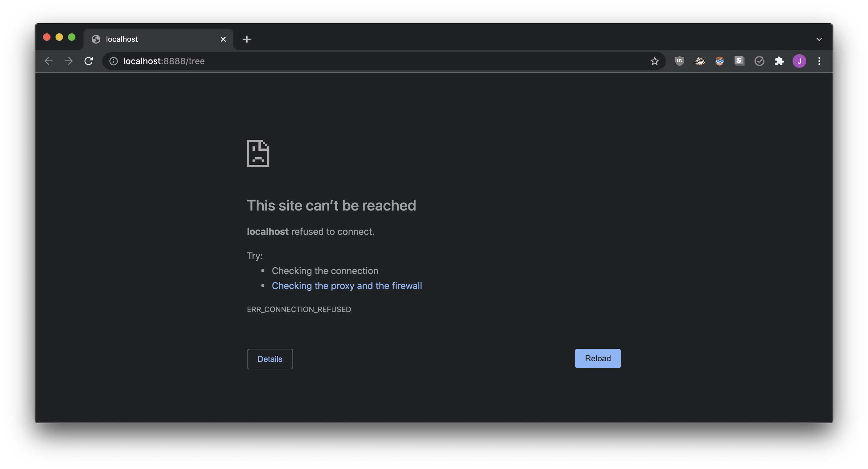The image size is (868, 469).
Task: Click the browser menu three-dots icon
Action: [x=819, y=61]
